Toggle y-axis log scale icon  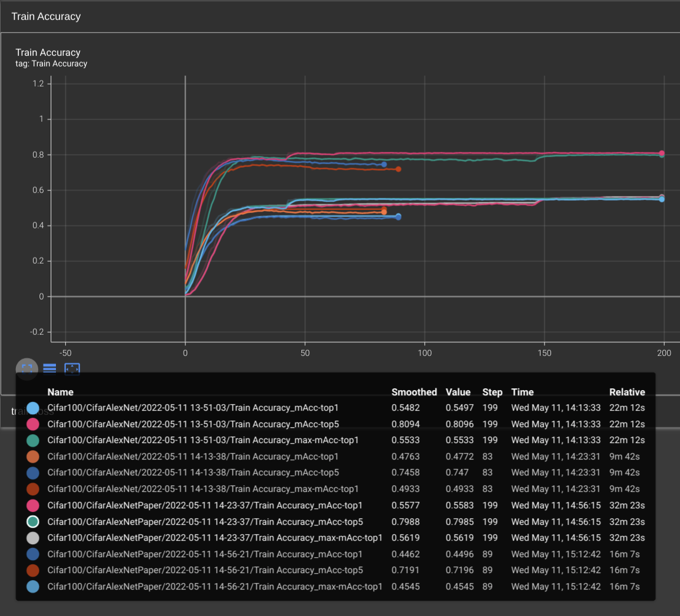coord(49,368)
